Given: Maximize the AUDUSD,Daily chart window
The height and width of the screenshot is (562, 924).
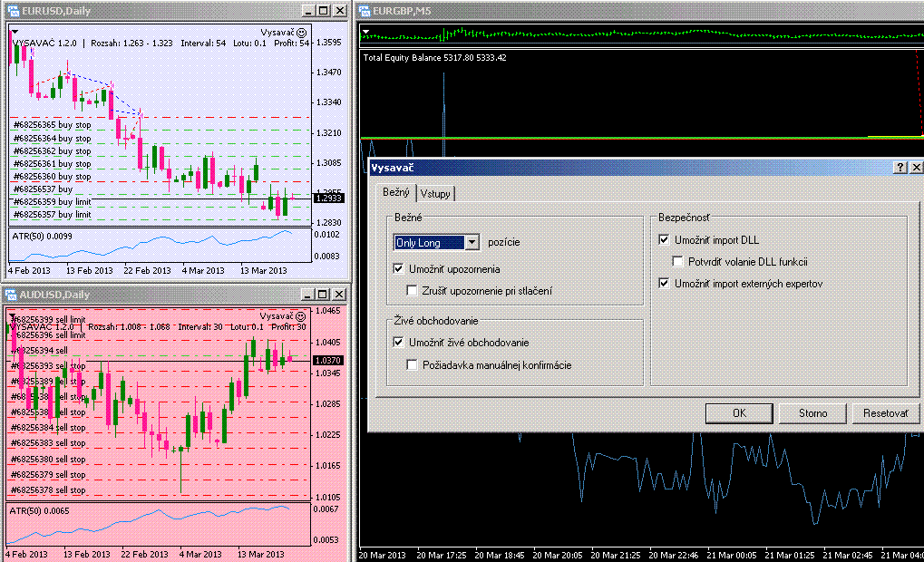Looking at the screenshot, I should coord(322,294).
